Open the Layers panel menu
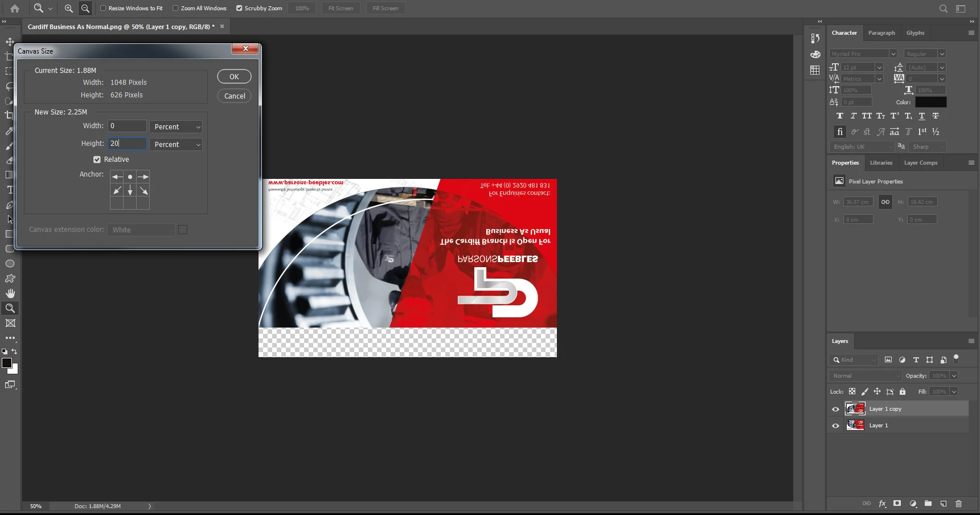This screenshot has height=515, width=980. coord(971,341)
